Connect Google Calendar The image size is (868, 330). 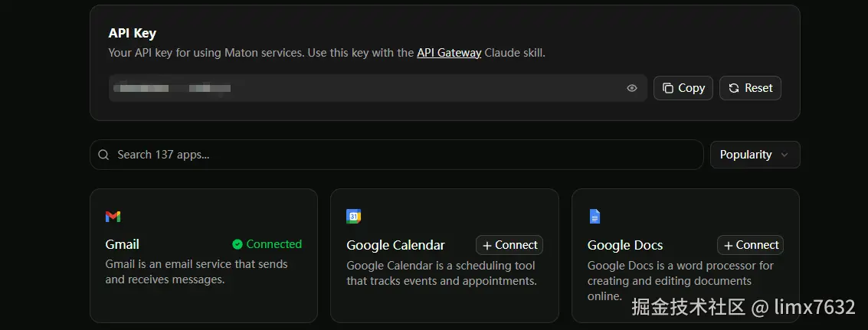(509, 245)
